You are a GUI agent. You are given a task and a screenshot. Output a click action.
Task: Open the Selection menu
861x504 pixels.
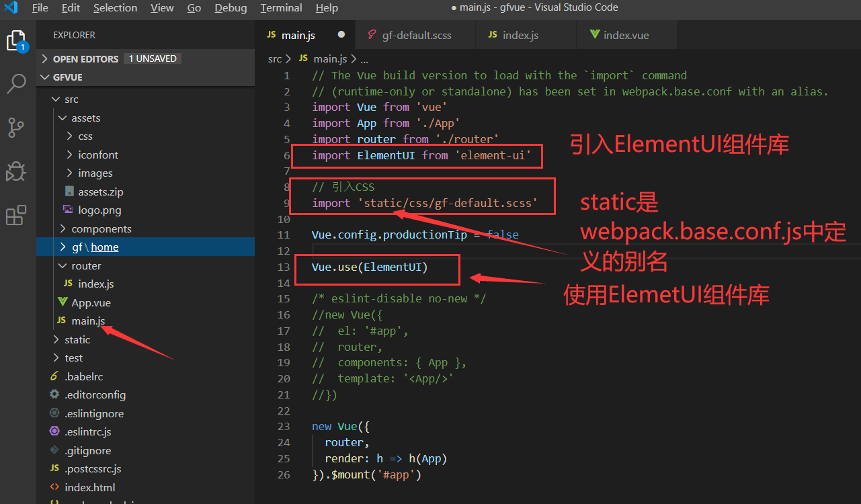coord(115,8)
